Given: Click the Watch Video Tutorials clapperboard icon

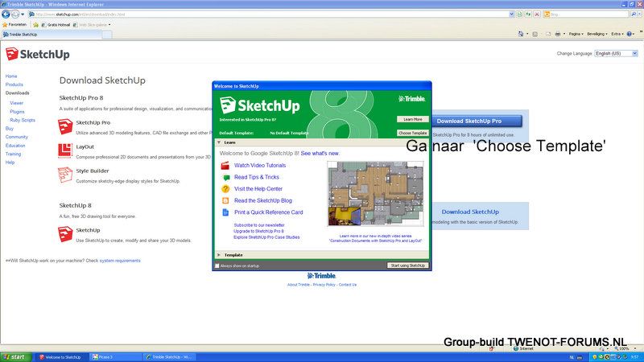Looking at the screenshot, I should [x=225, y=166].
